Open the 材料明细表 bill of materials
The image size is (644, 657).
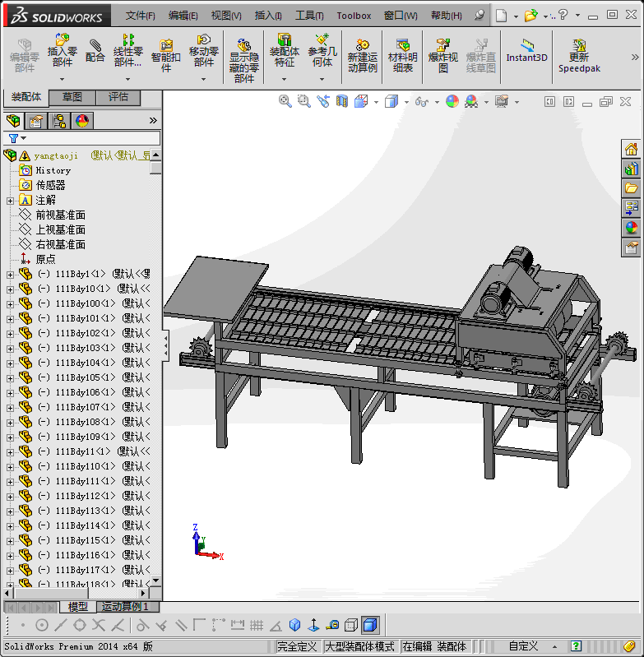tap(402, 55)
